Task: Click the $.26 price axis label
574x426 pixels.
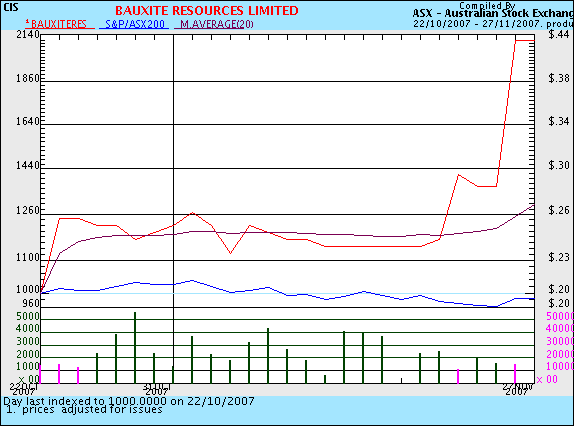Action: pos(559,210)
